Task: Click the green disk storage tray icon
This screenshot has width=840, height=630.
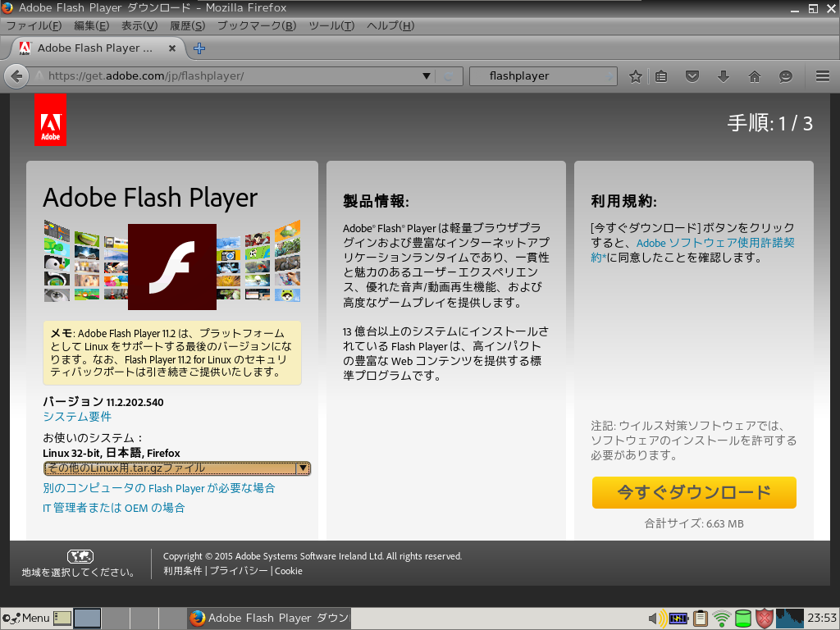Action: (x=743, y=619)
